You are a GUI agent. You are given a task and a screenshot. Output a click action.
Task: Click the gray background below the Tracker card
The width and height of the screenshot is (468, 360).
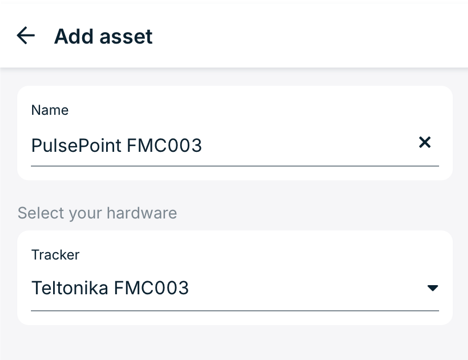point(233,343)
